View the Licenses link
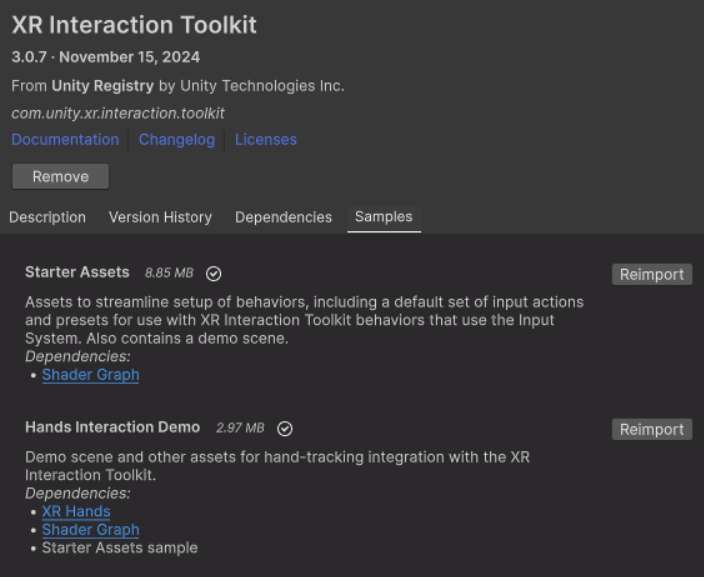The height and width of the screenshot is (577, 704). point(266,140)
